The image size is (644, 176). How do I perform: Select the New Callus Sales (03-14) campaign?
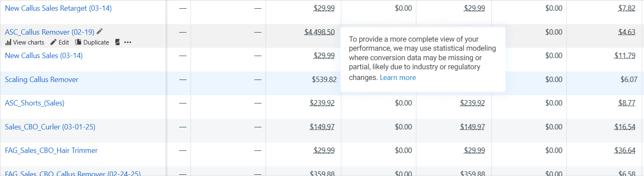tap(44, 56)
